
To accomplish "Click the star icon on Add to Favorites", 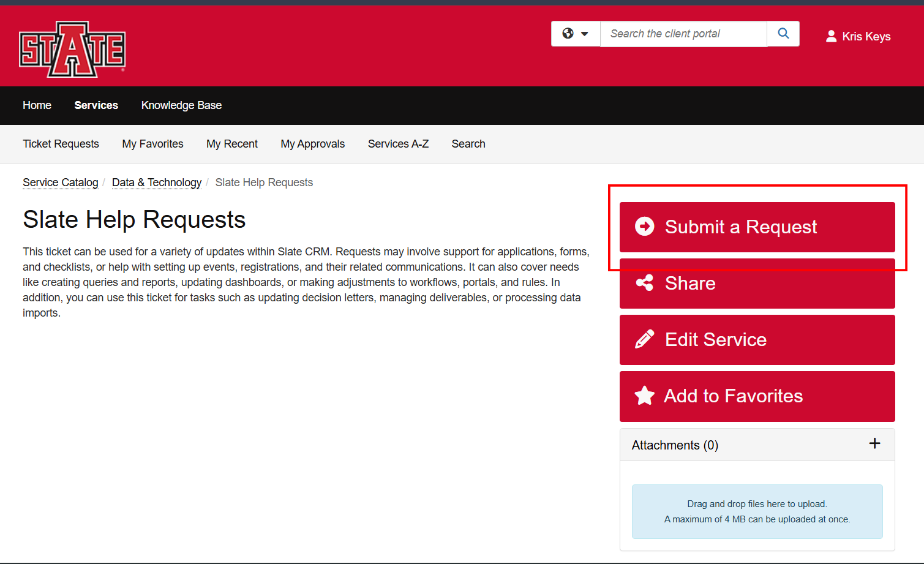I will tap(644, 396).
